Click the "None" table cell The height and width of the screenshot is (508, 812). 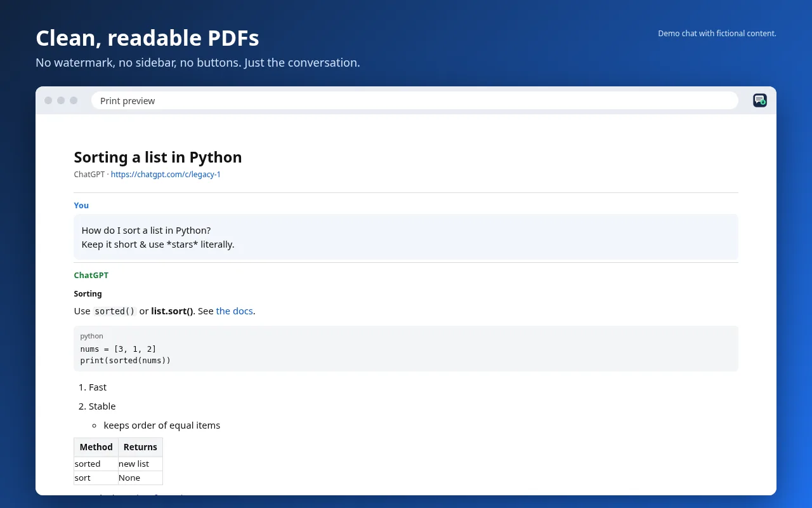140,478
